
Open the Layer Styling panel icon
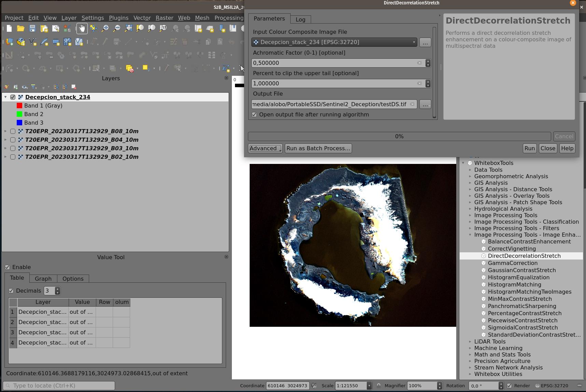pyautogui.click(x=7, y=87)
